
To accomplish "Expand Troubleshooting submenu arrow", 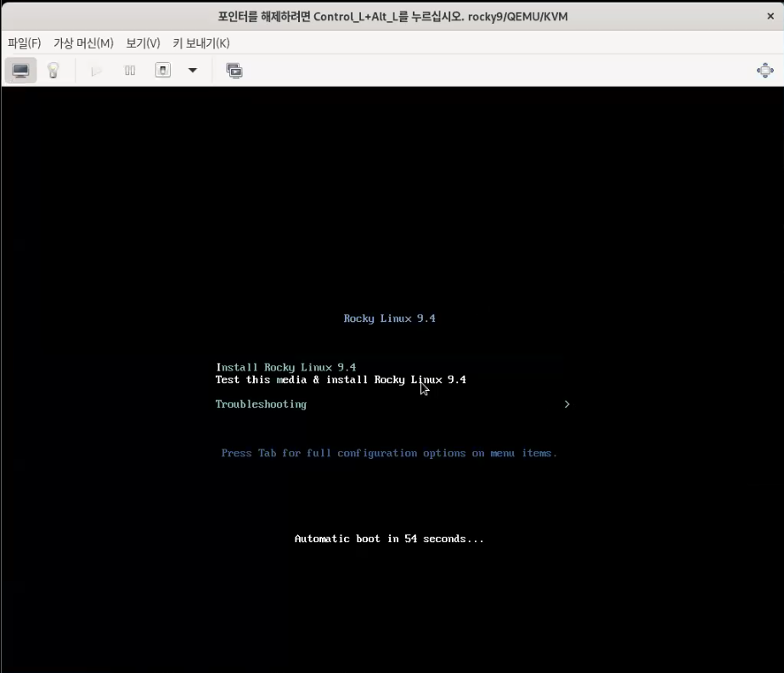I will click(567, 404).
